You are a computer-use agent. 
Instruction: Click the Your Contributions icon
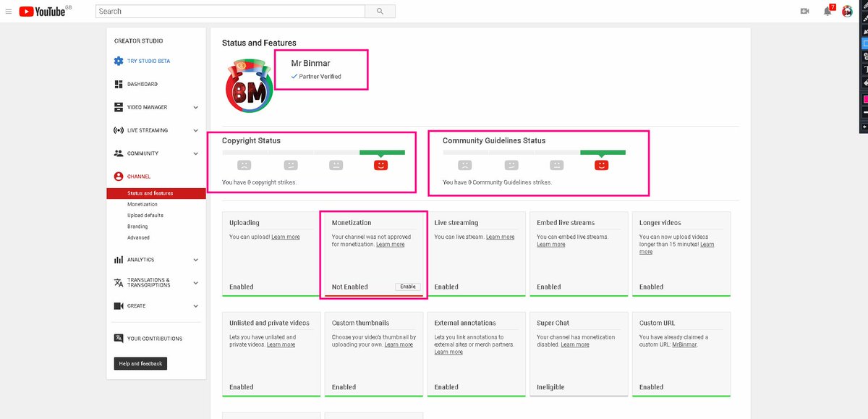coord(119,338)
